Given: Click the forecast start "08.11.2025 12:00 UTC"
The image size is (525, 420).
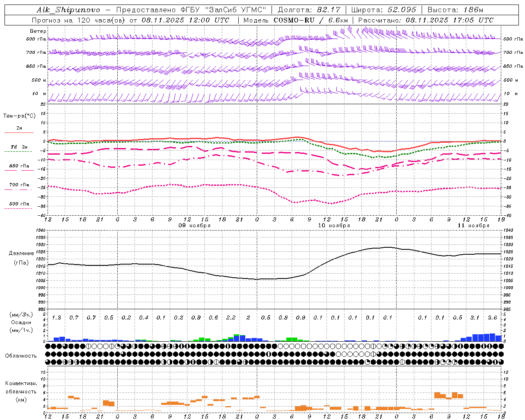Looking at the screenshot, I should [186, 20].
